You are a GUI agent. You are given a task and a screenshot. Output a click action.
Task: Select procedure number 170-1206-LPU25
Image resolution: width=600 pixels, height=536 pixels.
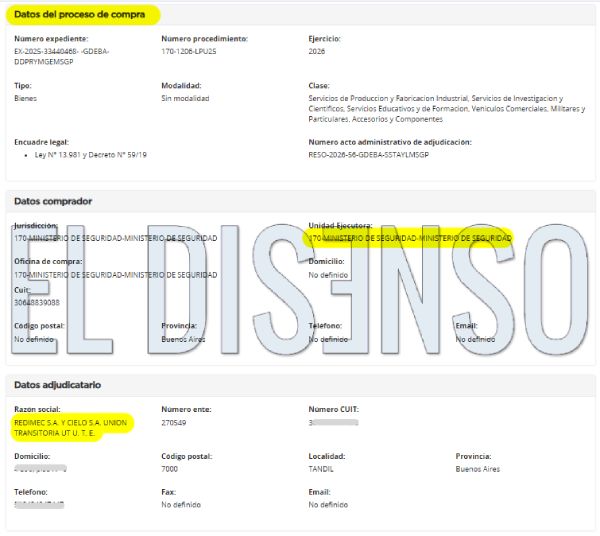click(x=189, y=51)
